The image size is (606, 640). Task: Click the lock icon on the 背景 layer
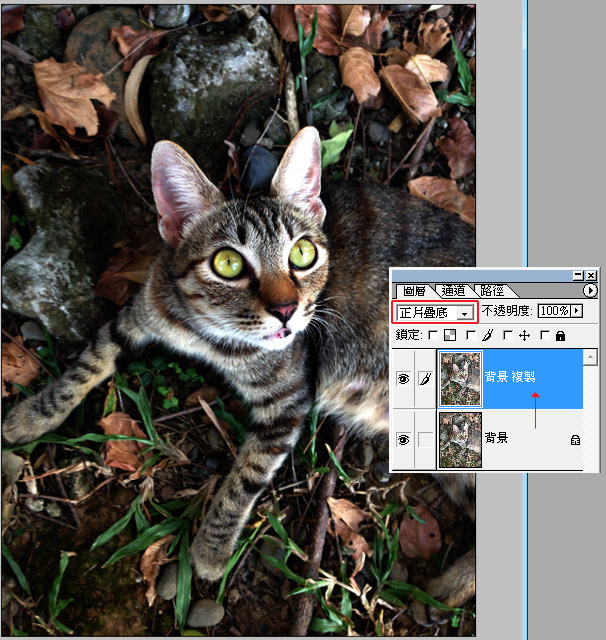[575, 440]
